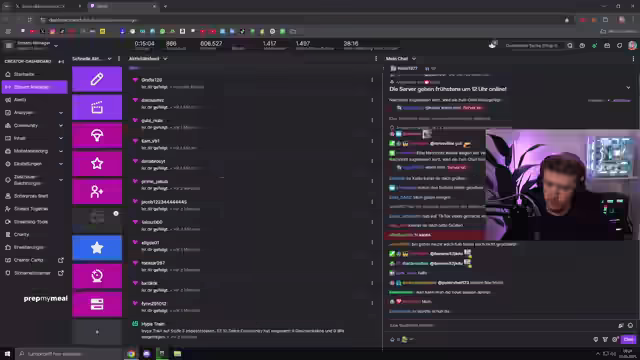Add a new quick action with the plus tile
640x360 pixels.
tap(97, 332)
